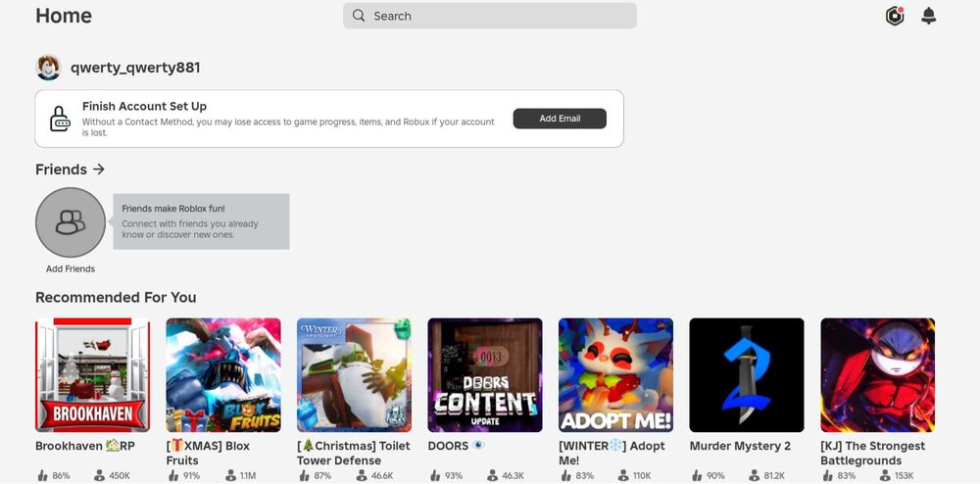The height and width of the screenshot is (484, 980).
Task: Click thumbs-up icon under The Strongest Battlegrounds
Action: coord(827,476)
